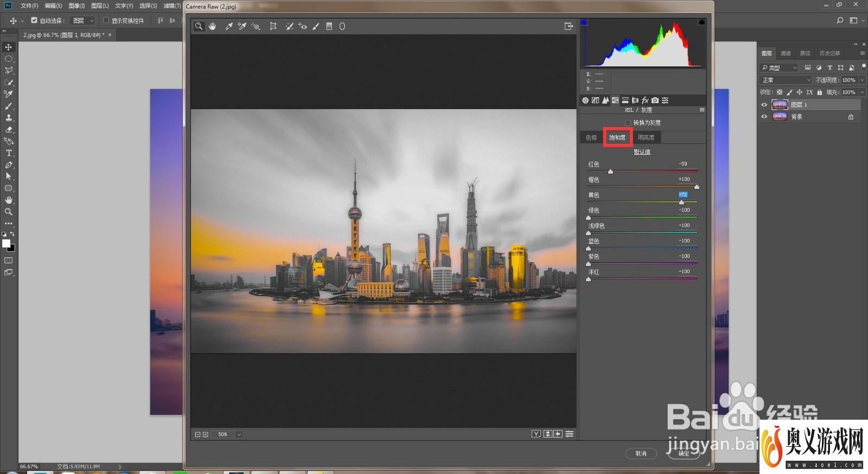Viewport: 868px width, 474px height.
Task: Switch to the History (历史记录) panel tab
Action: pyautogui.click(x=829, y=53)
